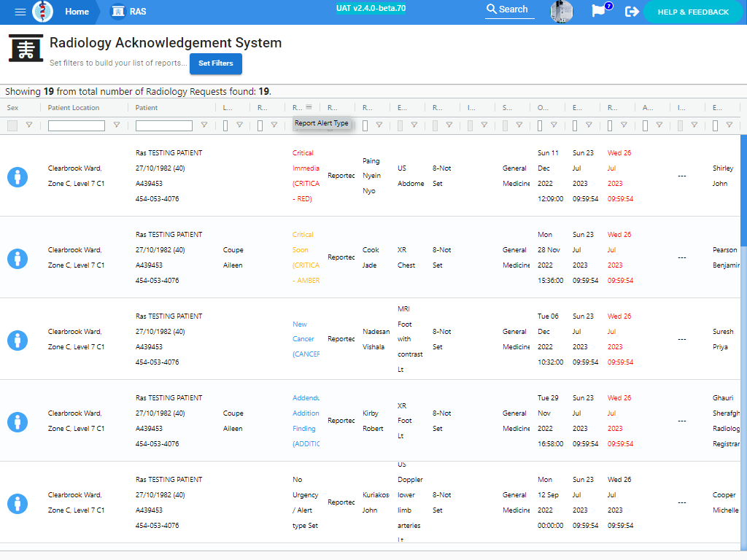Click the Cooper Michelle cell
747x560 pixels.
(x=725, y=502)
